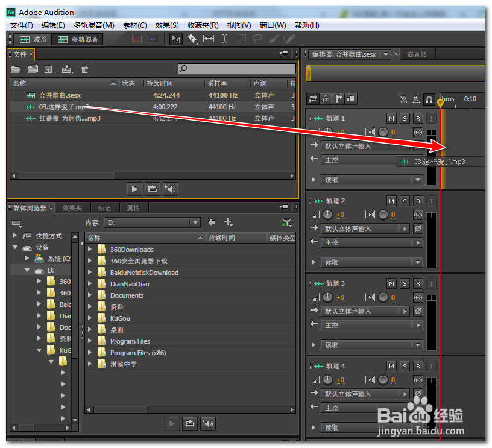
Task: Arm Track 1 for recording
Action: (418, 118)
